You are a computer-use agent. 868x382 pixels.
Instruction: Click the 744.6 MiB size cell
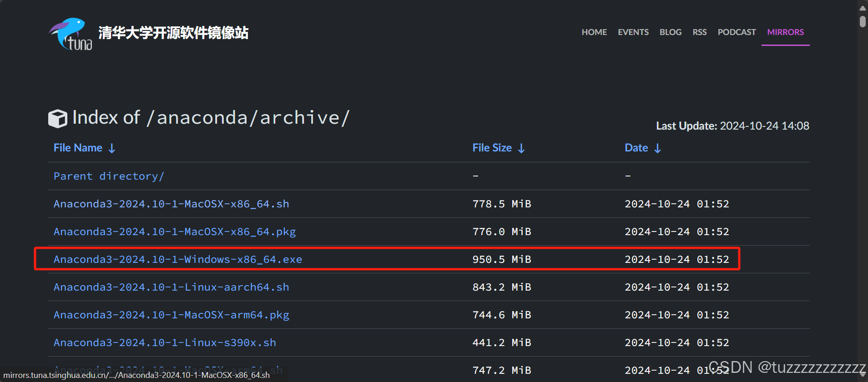point(502,315)
